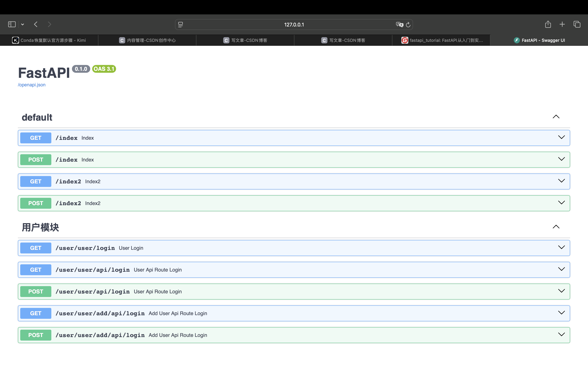Expand the GET /index endpoint chevron
Image resolution: width=588 pixels, height=382 pixels.
pyautogui.click(x=561, y=137)
